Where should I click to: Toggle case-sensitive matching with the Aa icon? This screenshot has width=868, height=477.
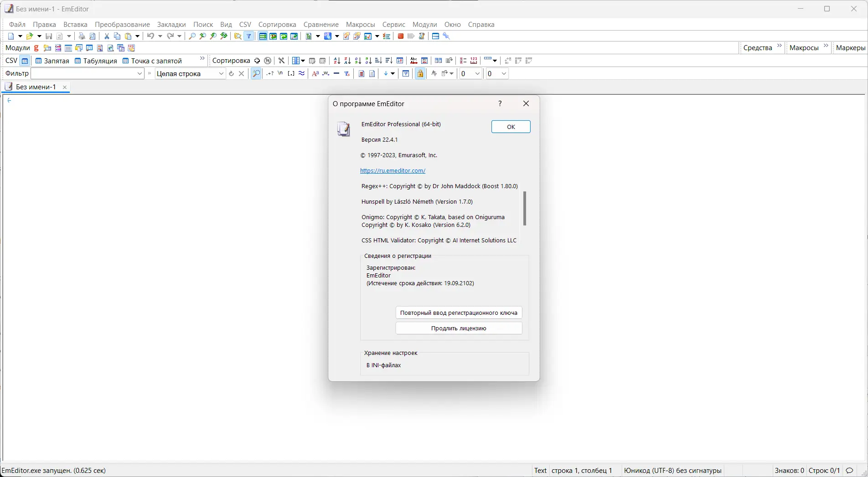click(315, 73)
